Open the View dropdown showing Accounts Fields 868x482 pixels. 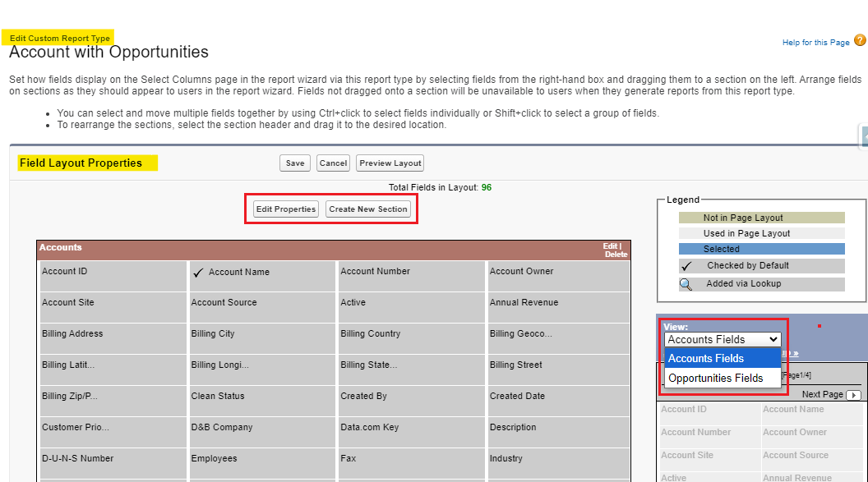point(723,339)
